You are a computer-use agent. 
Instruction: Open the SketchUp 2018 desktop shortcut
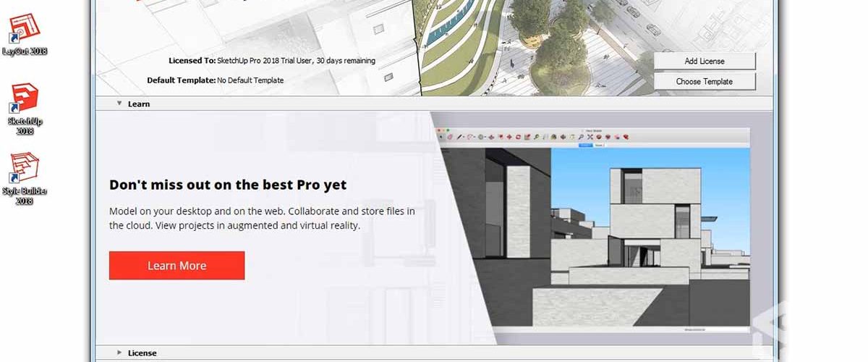coord(25,109)
